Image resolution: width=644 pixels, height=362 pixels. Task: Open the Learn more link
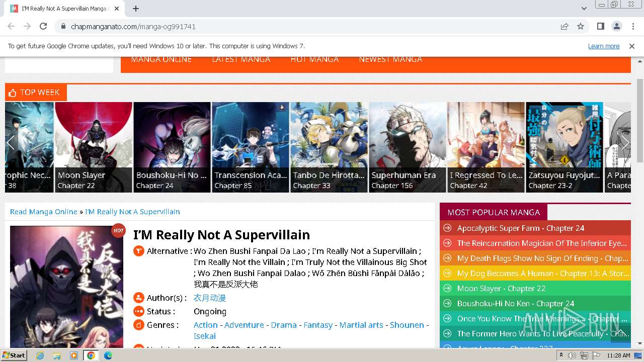(x=604, y=46)
